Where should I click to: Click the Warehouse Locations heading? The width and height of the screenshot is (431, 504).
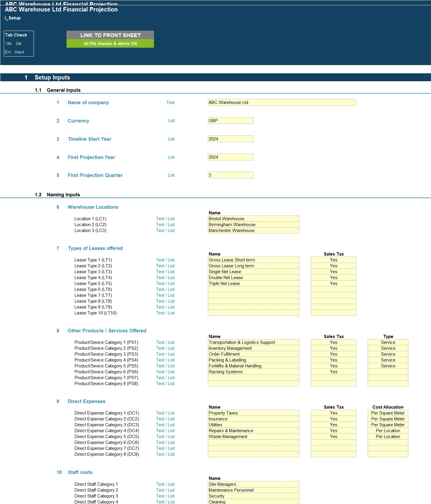coord(93,207)
